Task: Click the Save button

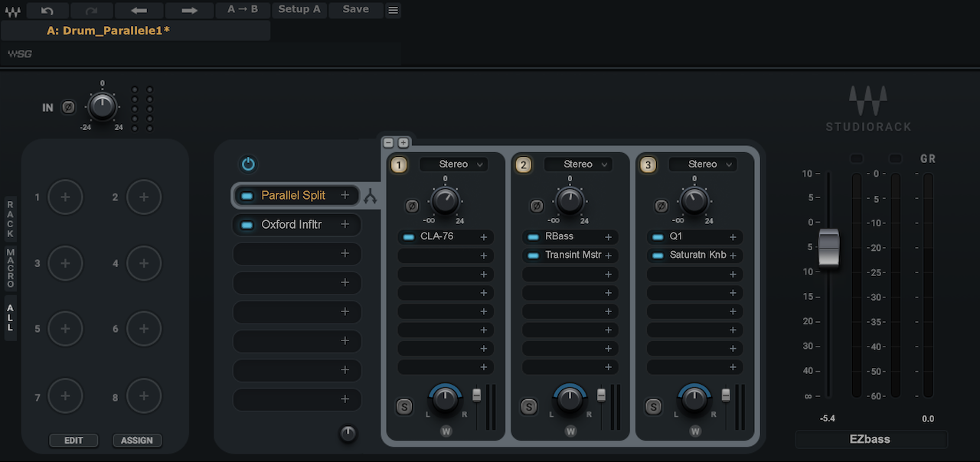Action: pos(355,10)
